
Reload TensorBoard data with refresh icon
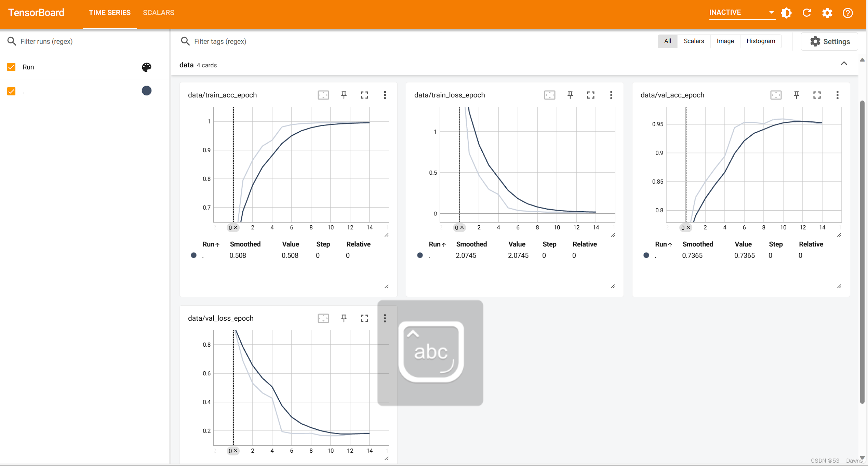tap(807, 13)
